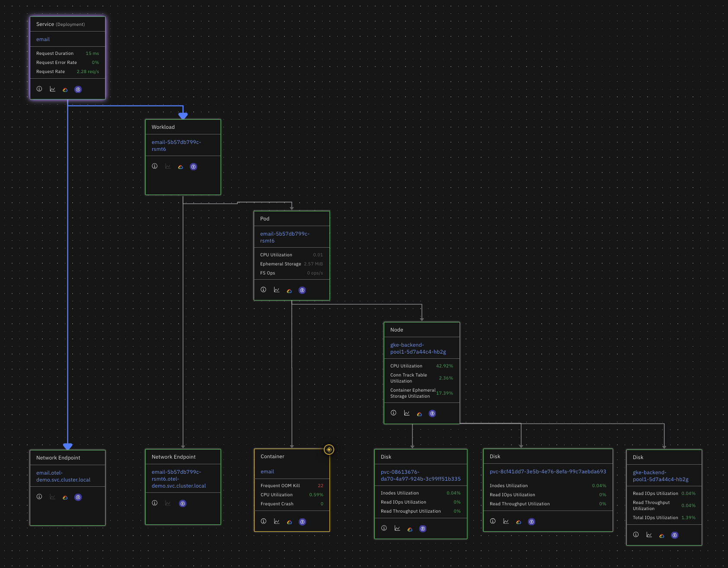Click purple brain icon on pvc-8cf41dd7 Disk card
Viewport: 728px width, 568px height.
(532, 522)
